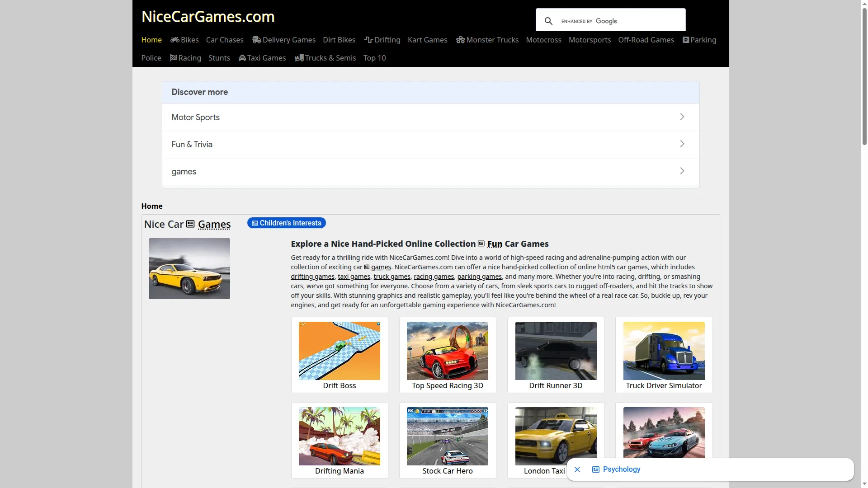This screenshot has height=488, width=868.
Task: Click the truck games text link
Action: coord(392,277)
